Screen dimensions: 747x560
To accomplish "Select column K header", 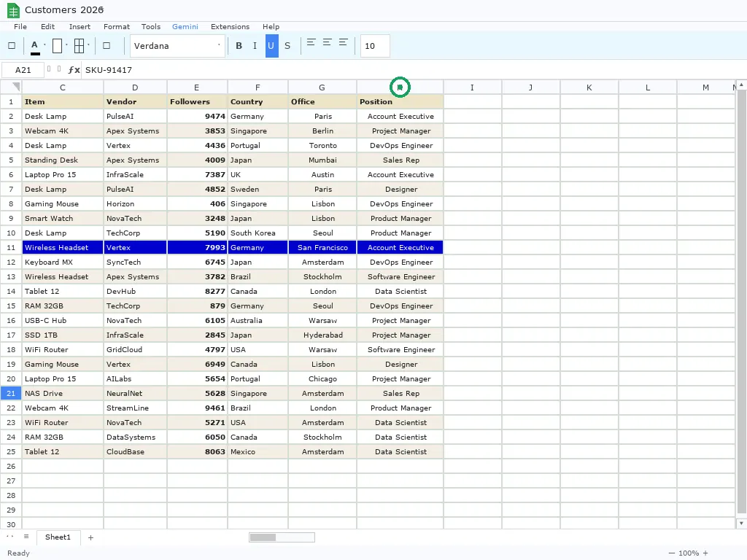I will click(x=589, y=87).
